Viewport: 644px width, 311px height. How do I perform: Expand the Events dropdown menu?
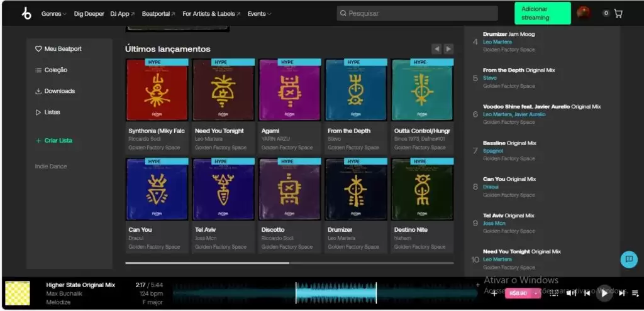coord(259,14)
